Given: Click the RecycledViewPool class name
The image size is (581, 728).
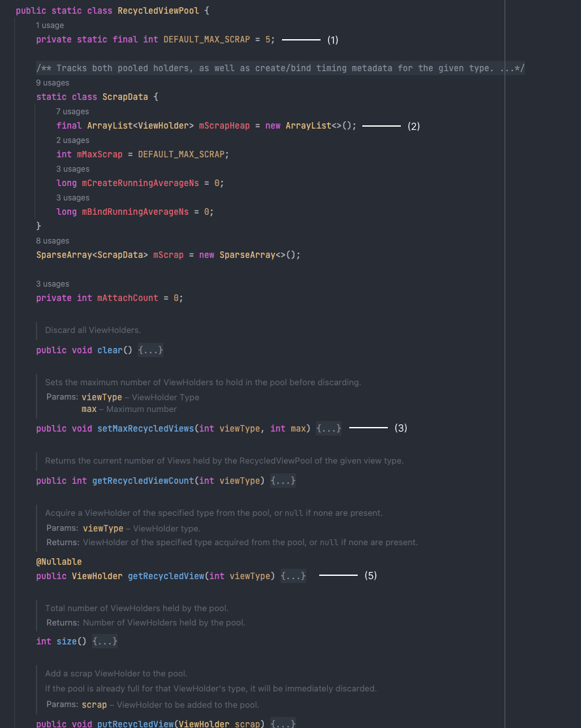Looking at the screenshot, I should click(x=158, y=10).
